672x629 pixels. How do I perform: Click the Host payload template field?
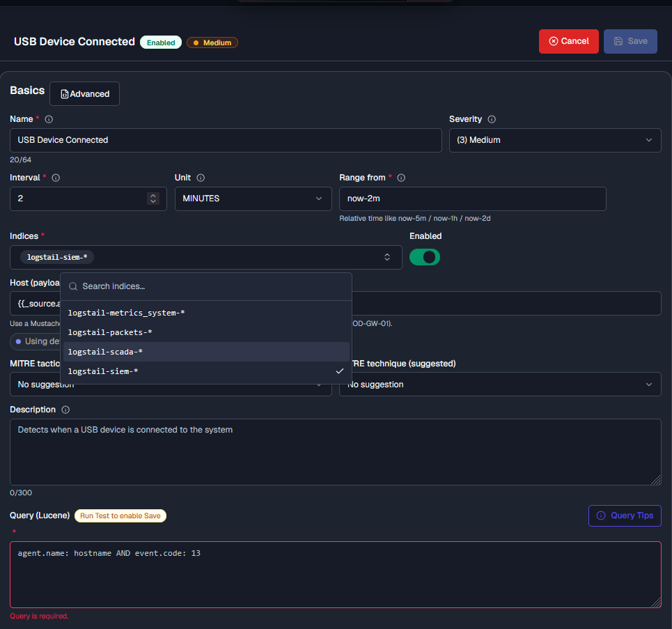coord(336,303)
